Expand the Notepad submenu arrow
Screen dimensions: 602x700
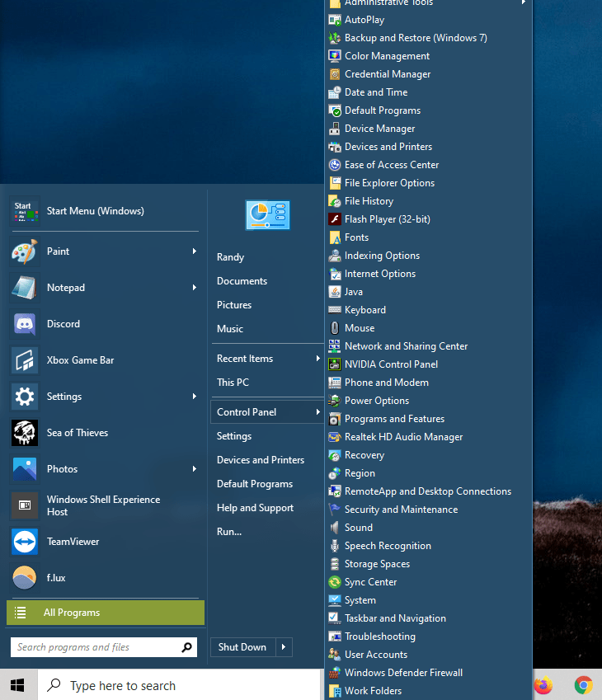coord(195,288)
